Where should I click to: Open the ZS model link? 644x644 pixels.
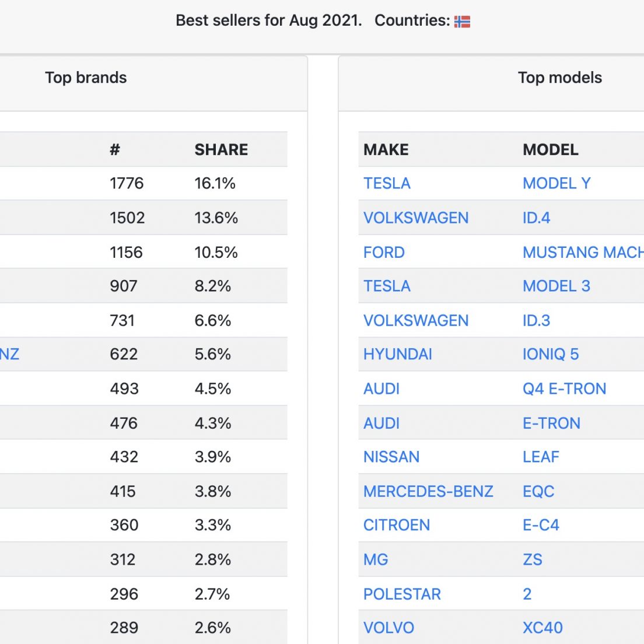[x=533, y=559]
